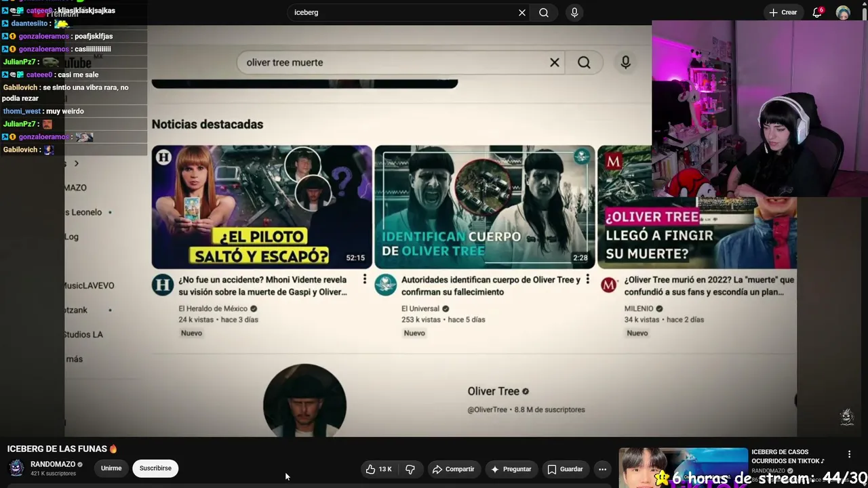Open the Preguntar assistant button

pyautogui.click(x=511, y=469)
